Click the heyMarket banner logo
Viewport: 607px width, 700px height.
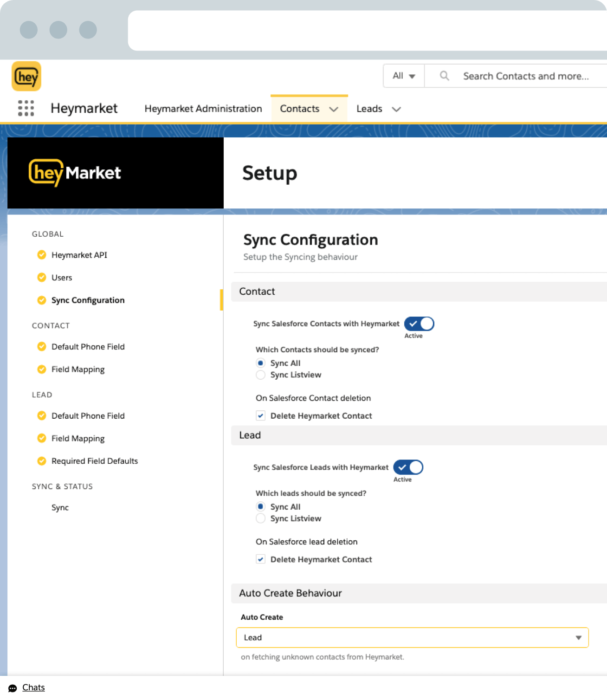click(x=75, y=173)
